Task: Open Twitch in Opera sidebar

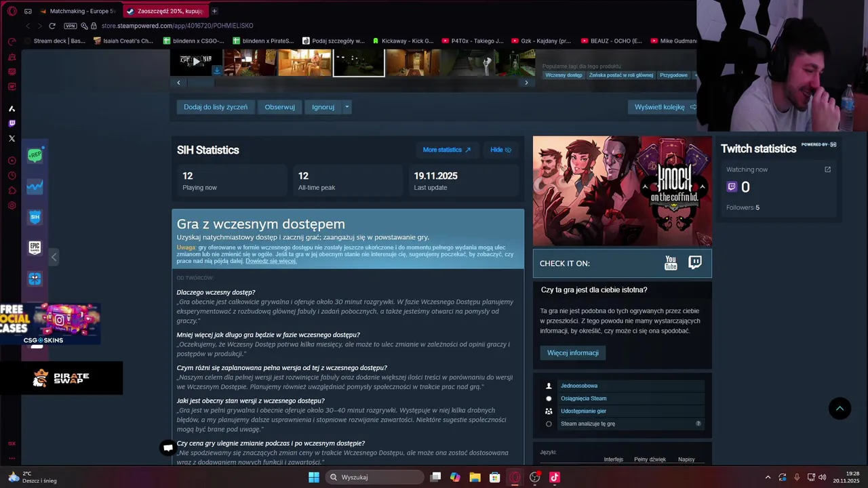Action: click(12, 123)
